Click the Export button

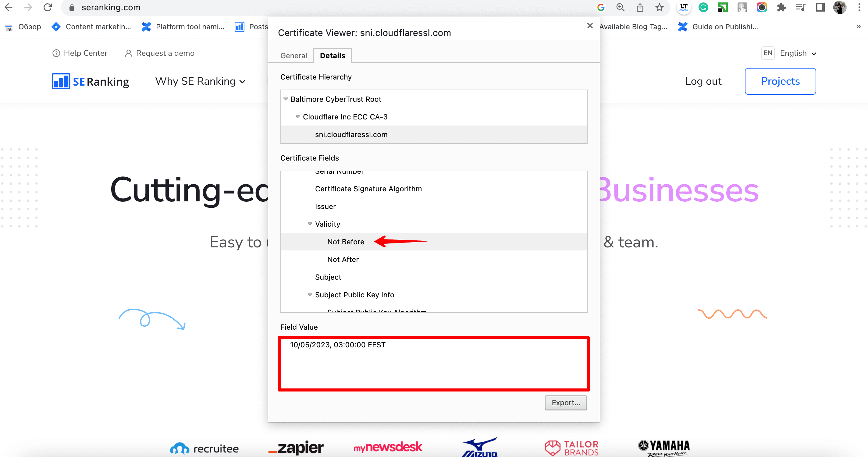click(565, 402)
